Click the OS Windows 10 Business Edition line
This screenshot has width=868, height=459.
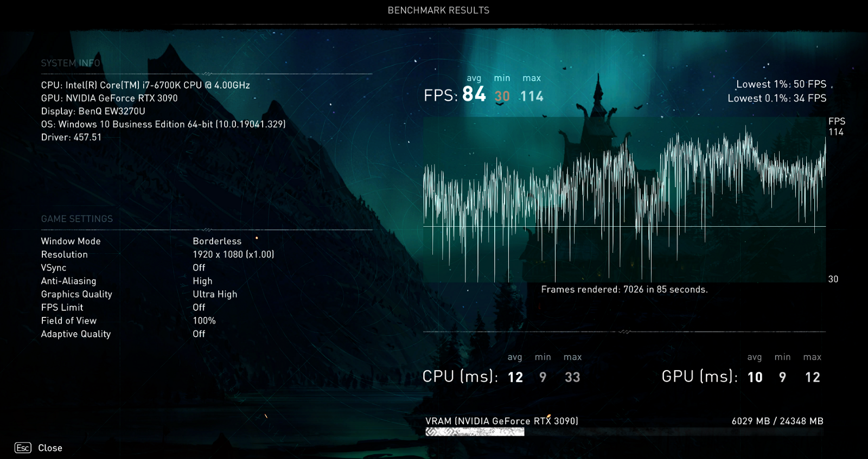point(163,124)
